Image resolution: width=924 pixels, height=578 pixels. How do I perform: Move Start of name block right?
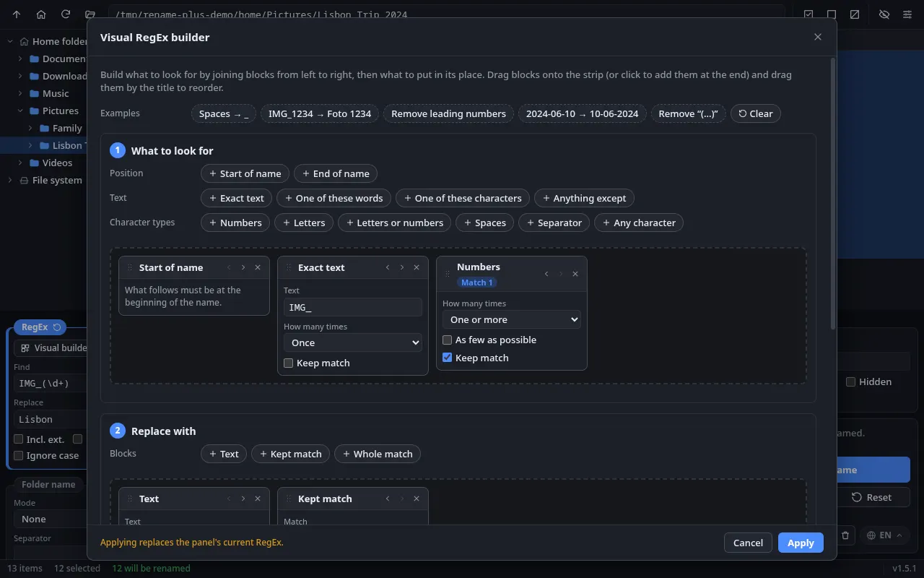pyautogui.click(x=243, y=267)
